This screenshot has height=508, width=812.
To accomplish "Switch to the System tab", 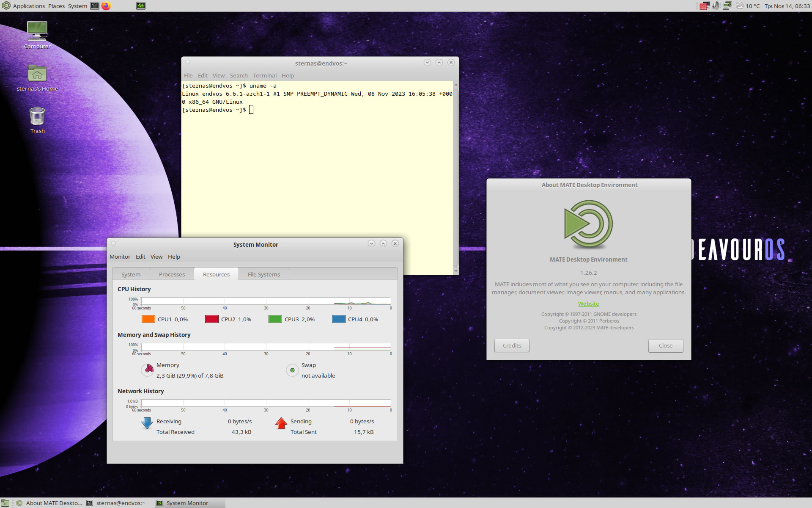I will (131, 274).
